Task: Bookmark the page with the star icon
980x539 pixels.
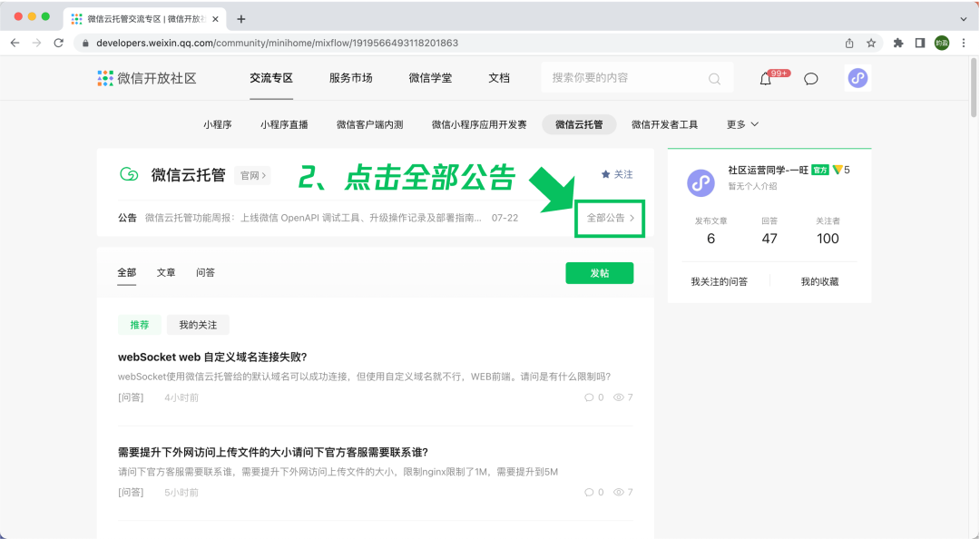Action: 871,44
